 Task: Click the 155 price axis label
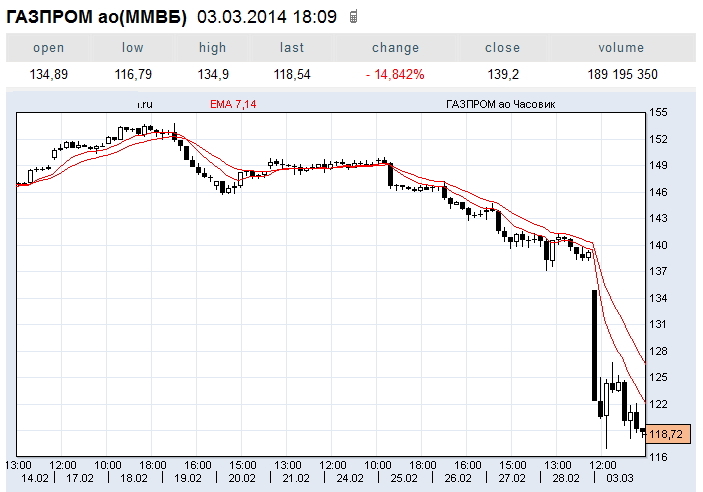click(658, 112)
